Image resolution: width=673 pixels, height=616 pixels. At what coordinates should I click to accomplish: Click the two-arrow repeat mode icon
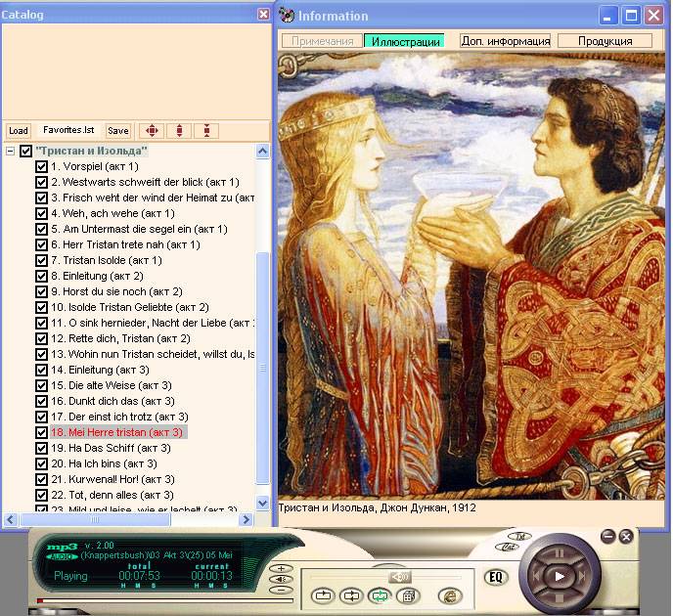(351, 595)
